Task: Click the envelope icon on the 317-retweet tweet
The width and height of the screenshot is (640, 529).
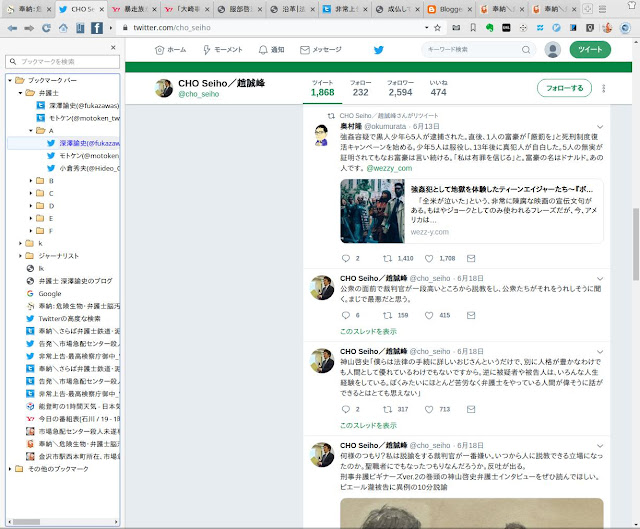Action: (x=471, y=409)
